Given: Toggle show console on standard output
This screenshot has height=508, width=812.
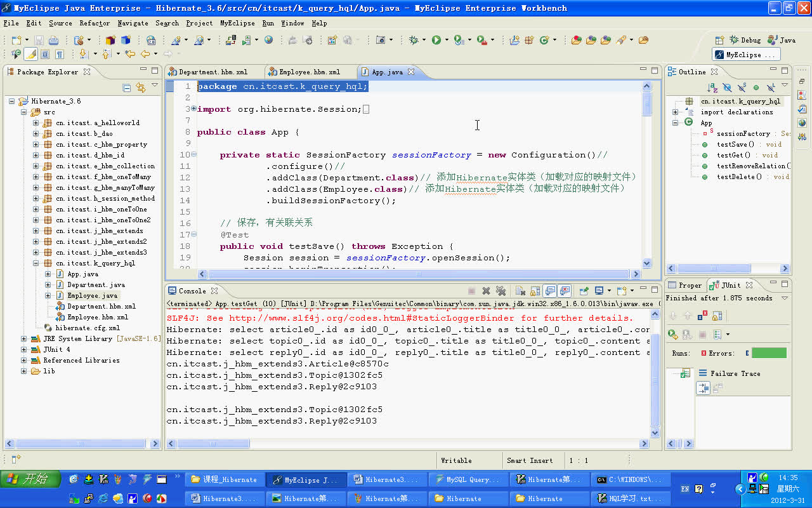Looking at the screenshot, I should (x=549, y=291).
